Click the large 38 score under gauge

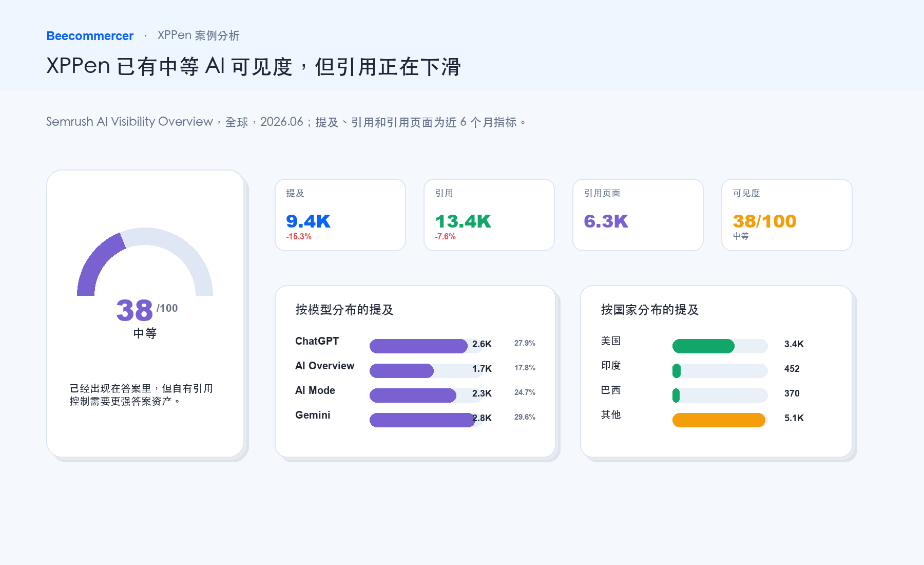click(134, 310)
